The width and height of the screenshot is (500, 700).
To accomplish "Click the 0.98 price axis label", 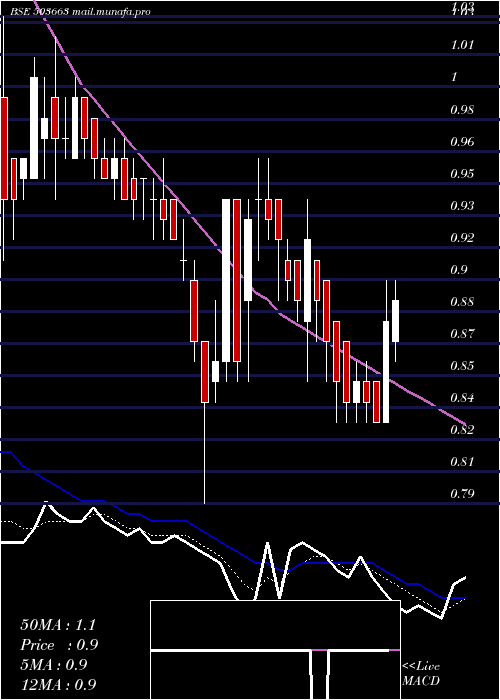I will [462, 109].
